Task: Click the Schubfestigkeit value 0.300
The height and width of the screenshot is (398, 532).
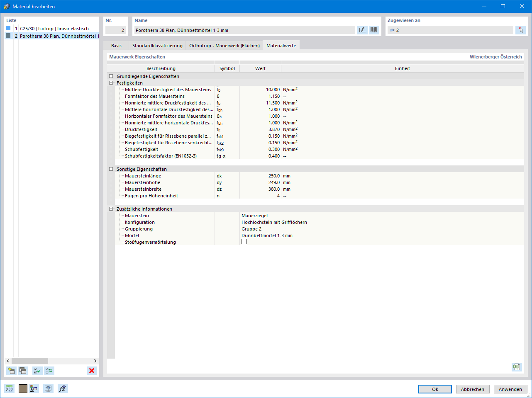Action: tap(274, 149)
